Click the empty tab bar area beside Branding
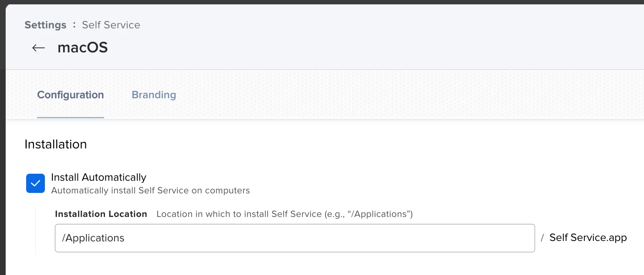Viewport: 644px width, 275px height. pyautogui.click(x=392, y=95)
